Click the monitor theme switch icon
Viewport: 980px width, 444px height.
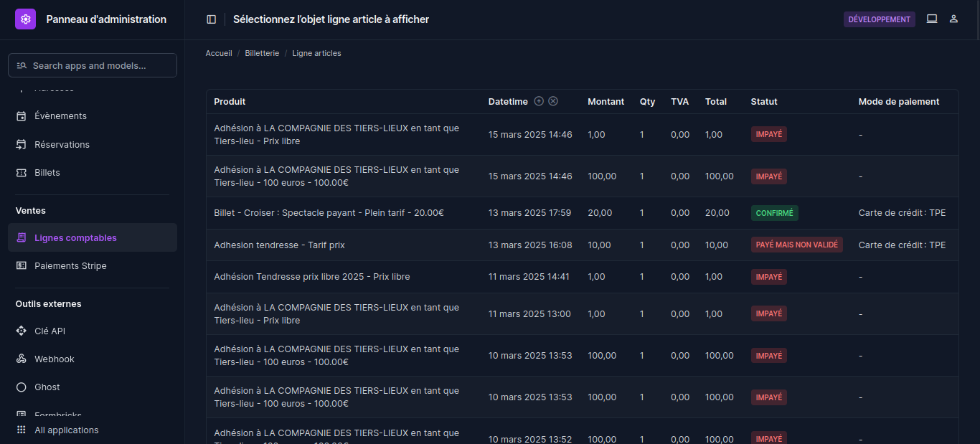click(932, 19)
